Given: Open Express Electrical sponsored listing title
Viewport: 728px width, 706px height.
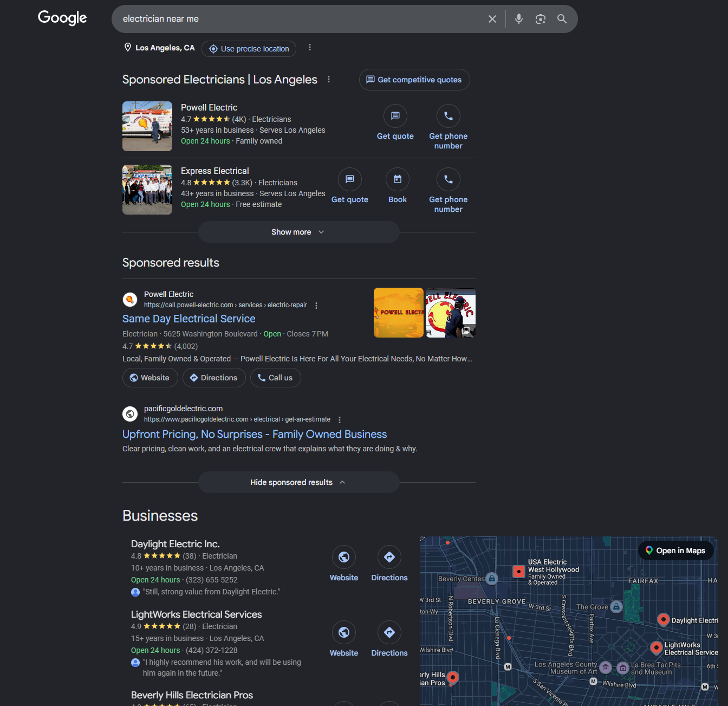Looking at the screenshot, I should pyautogui.click(x=215, y=171).
